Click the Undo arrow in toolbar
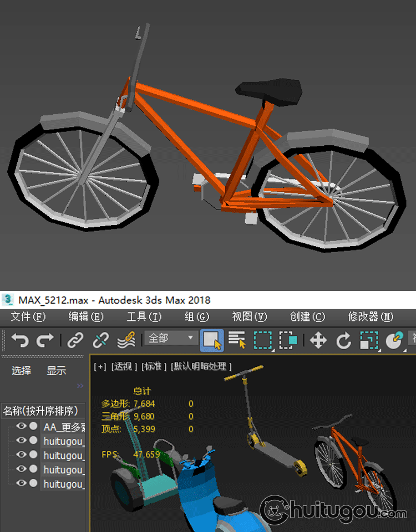This screenshot has width=416, height=532. pos(19,340)
